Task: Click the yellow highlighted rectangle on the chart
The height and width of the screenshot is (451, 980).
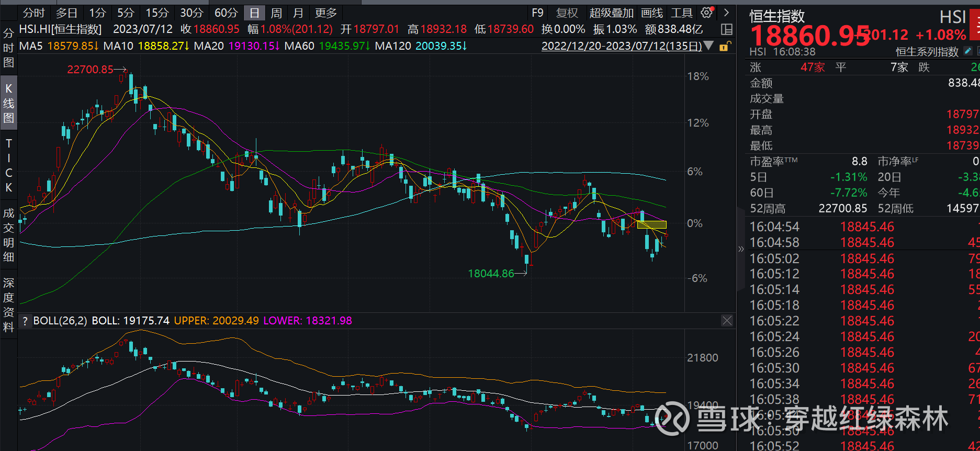Action: click(x=651, y=225)
